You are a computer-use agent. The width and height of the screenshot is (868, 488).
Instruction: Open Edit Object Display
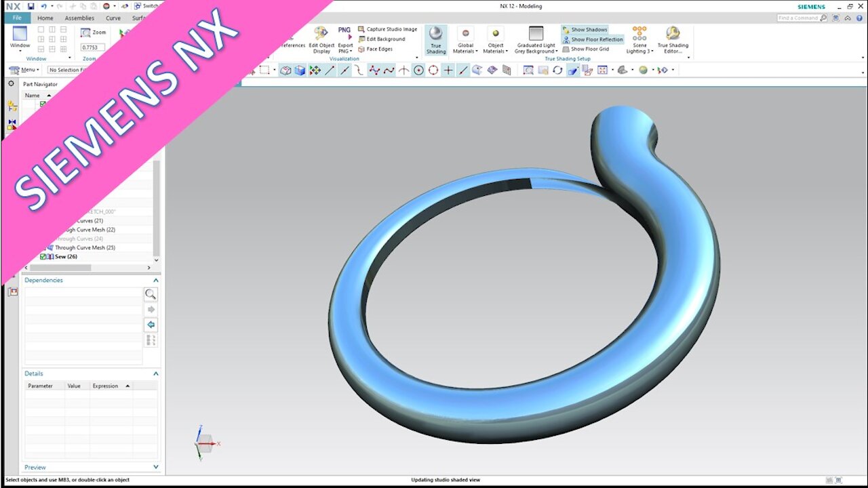pos(321,40)
